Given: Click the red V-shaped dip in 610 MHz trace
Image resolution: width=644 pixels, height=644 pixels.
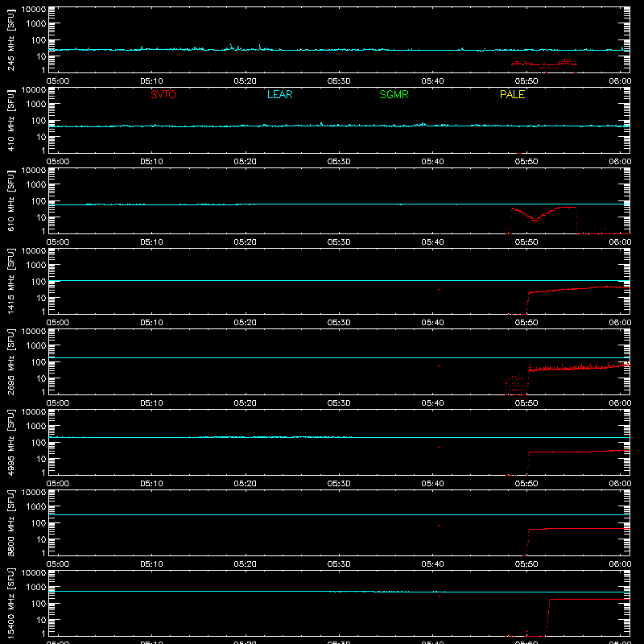Looking at the screenshot, I should point(535,221).
